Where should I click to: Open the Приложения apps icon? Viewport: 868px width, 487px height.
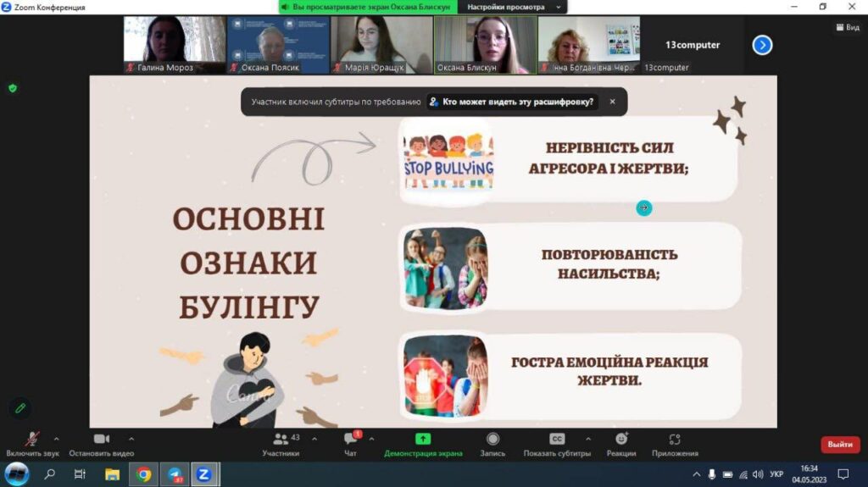pyautogui.click(x=675, y=439)
